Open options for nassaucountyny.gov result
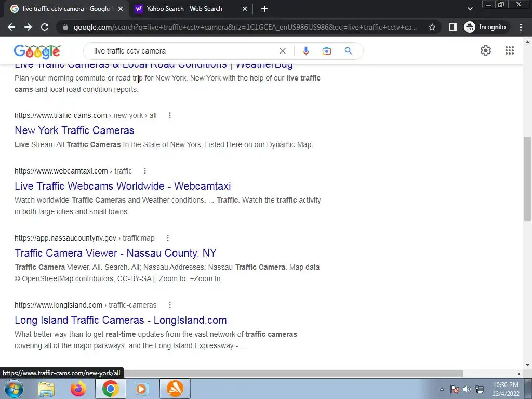 (168, 238)
